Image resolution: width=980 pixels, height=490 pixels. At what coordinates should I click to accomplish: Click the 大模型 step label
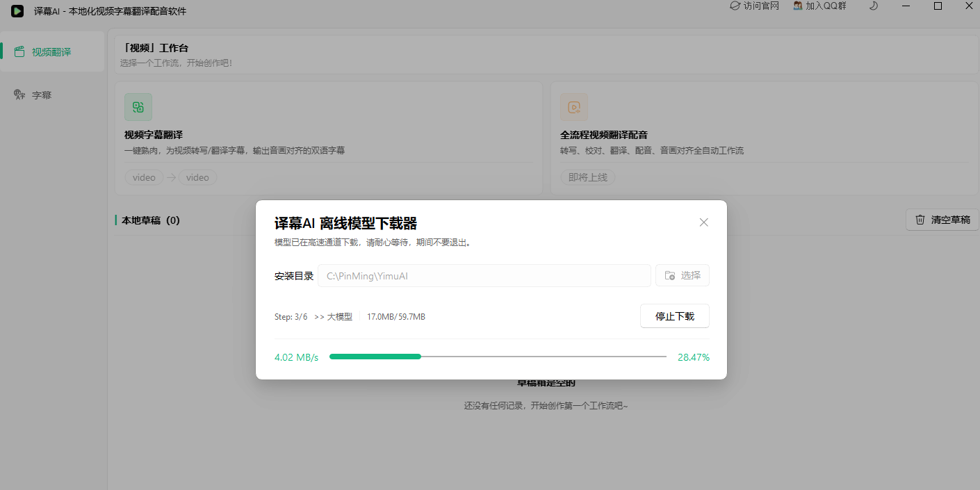(340, 317)
